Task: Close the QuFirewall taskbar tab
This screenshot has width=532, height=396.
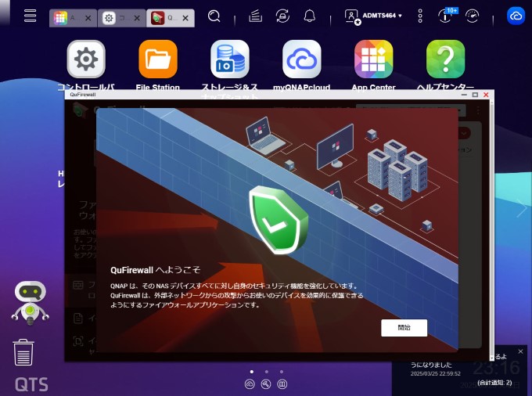Action: tap(185, 18)
